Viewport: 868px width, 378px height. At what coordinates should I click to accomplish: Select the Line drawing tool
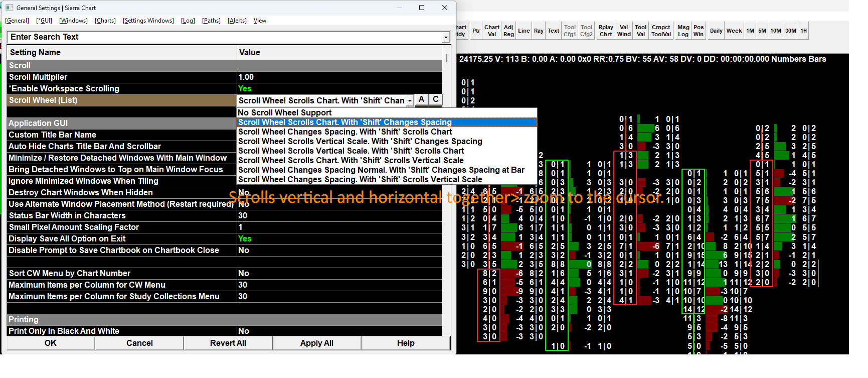pos(524,31)
